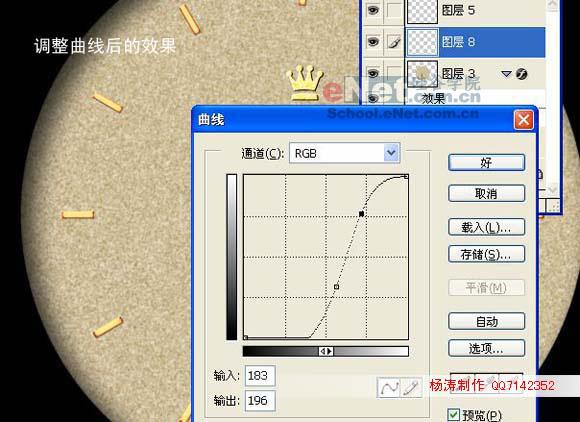Click the 自动 (Auto) button

[486, 321]
